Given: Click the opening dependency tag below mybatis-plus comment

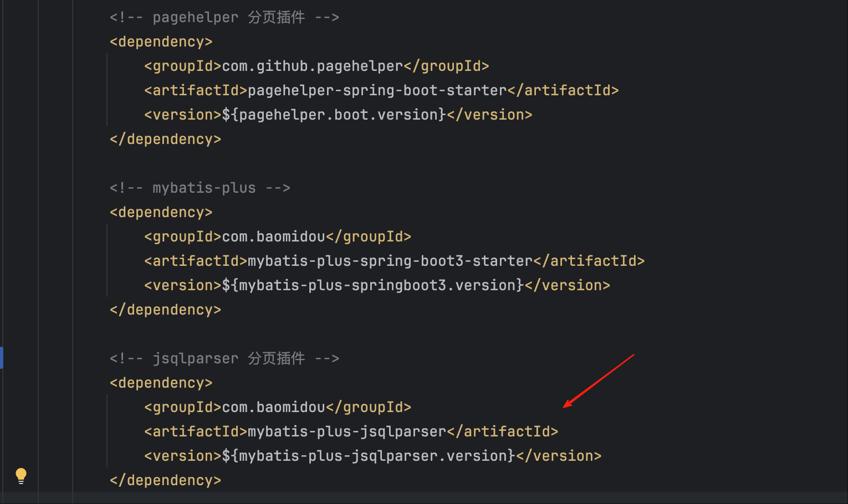Looking at the screenshot, I should (161, 213).
